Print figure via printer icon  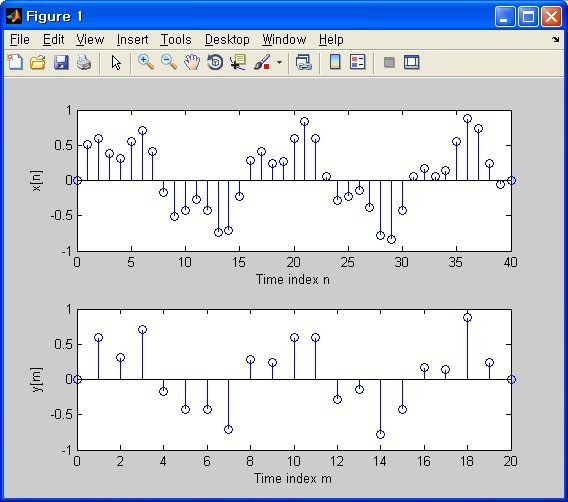(x=84, y=62)
